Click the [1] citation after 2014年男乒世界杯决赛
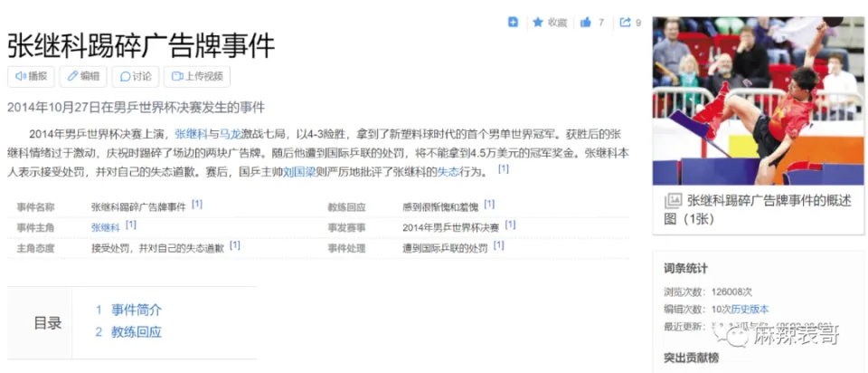The height and width of the screenshot is (373, 868). (510, 225)
